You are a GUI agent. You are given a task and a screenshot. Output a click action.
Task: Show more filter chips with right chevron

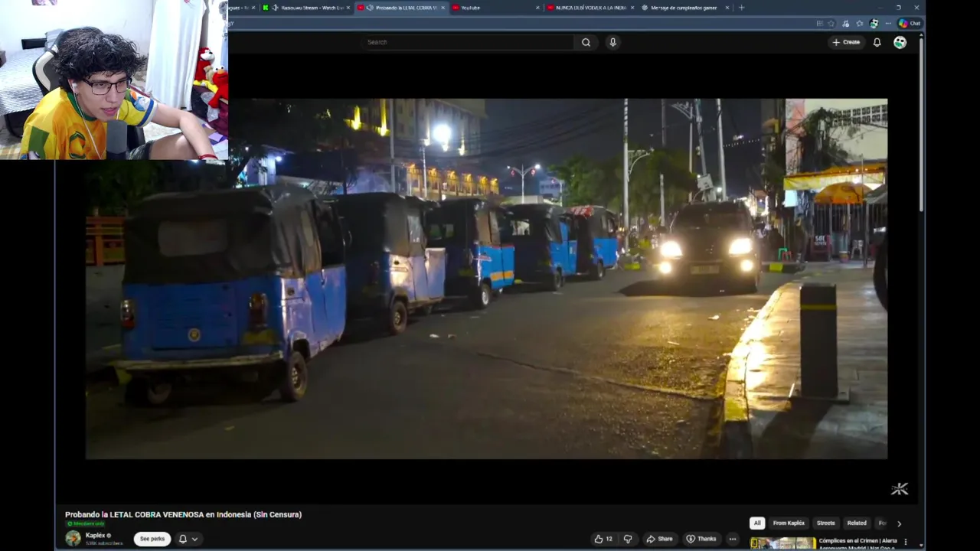pyautogui.click(x=899, y=523)
